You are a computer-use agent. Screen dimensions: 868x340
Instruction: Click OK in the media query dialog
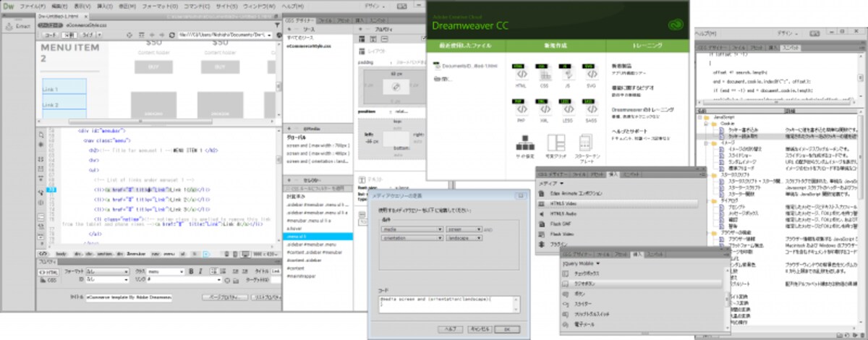pos(506,328)
